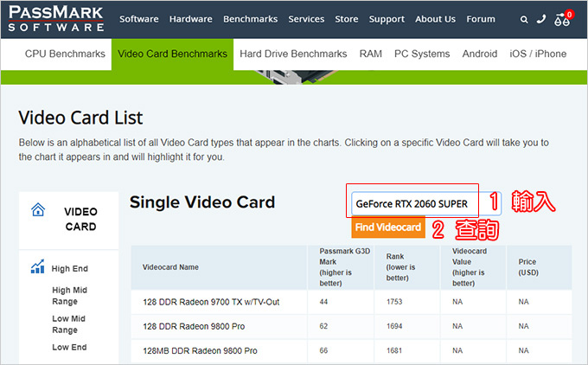Viewport: 588px width, 365px height.
Task: Open the iOS / iPhone tab
Action: pyautogui.click(x=538, y=54)
